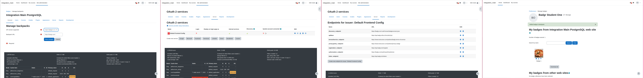Toggle visibility eye of Default Frontend Config
This screenshot has height=78, width=644.
point(305,33)
